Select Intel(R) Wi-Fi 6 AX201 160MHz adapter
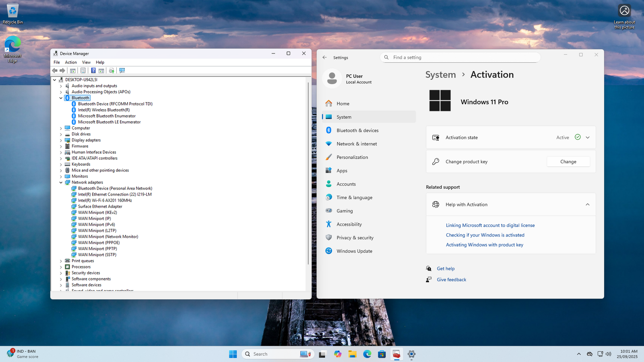644x362 pixels. [105, 200]
